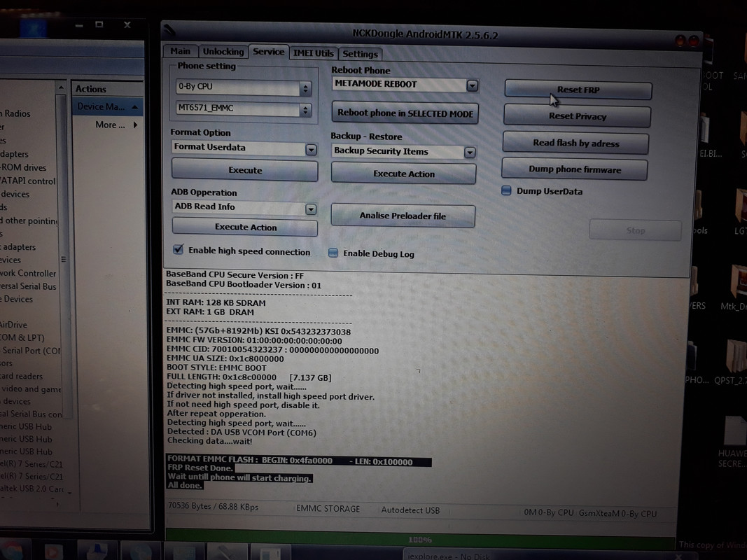Click Dump phone firmware button
The image size is (747, 560).
(575, 169)
